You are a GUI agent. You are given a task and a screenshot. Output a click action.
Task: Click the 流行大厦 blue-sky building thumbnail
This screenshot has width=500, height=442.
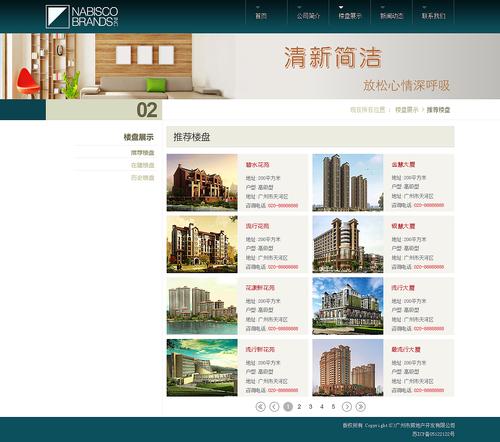(x=348, y=306)
